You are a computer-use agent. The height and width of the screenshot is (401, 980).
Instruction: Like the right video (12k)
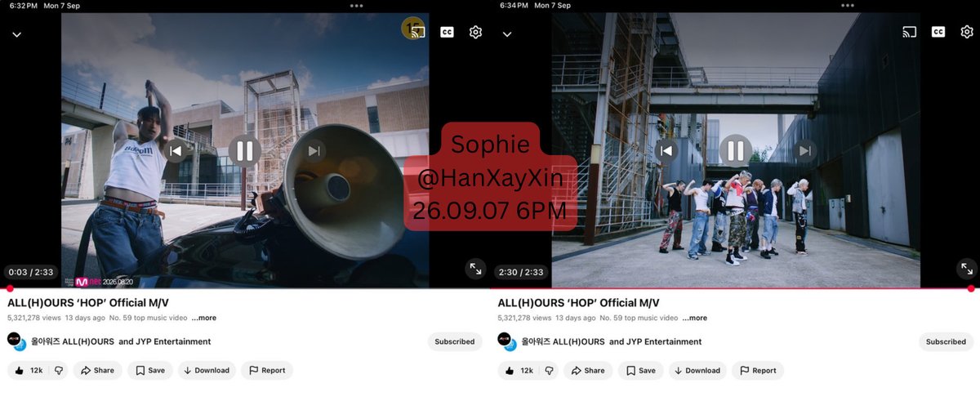click(x=518, y=370)
